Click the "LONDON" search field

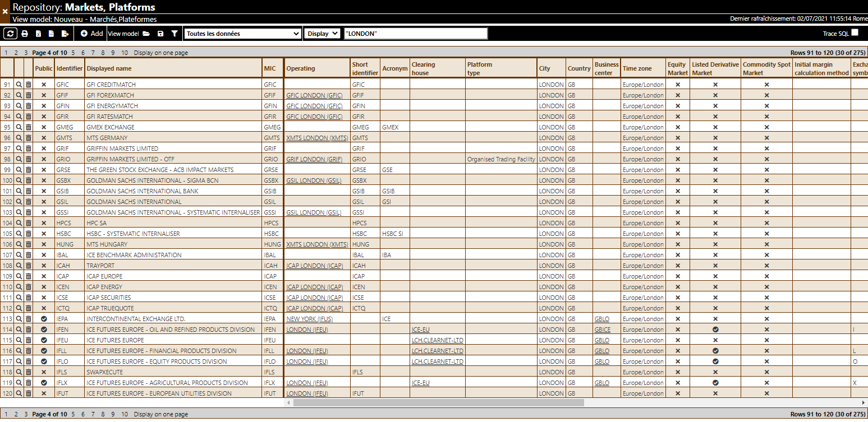coord(416,34)
